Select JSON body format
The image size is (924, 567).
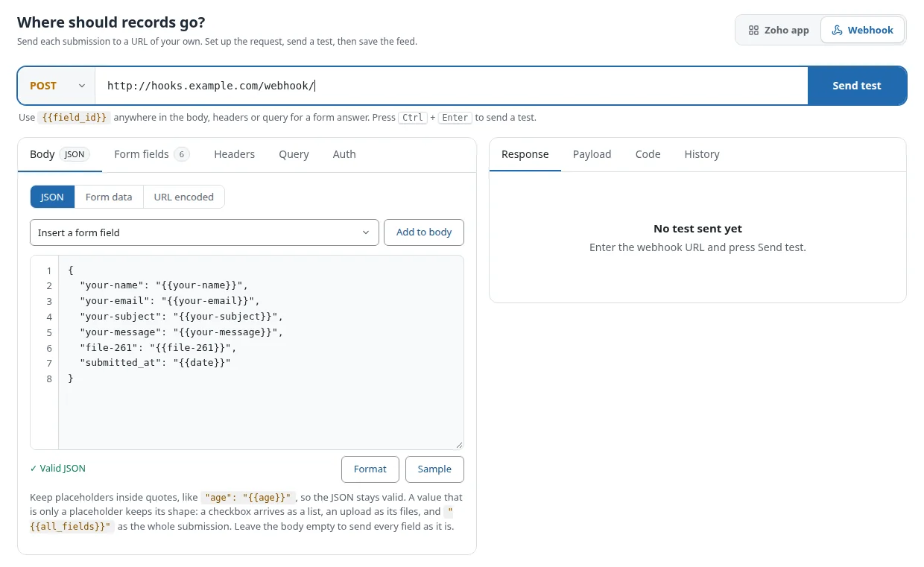(x=52, y=197)
